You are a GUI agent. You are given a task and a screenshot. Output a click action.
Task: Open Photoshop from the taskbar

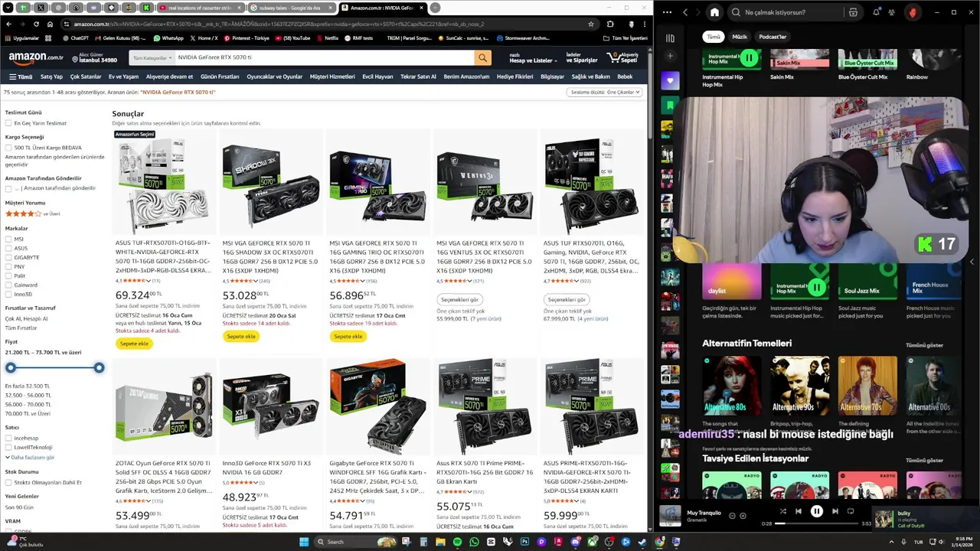[x=524, y=542]
